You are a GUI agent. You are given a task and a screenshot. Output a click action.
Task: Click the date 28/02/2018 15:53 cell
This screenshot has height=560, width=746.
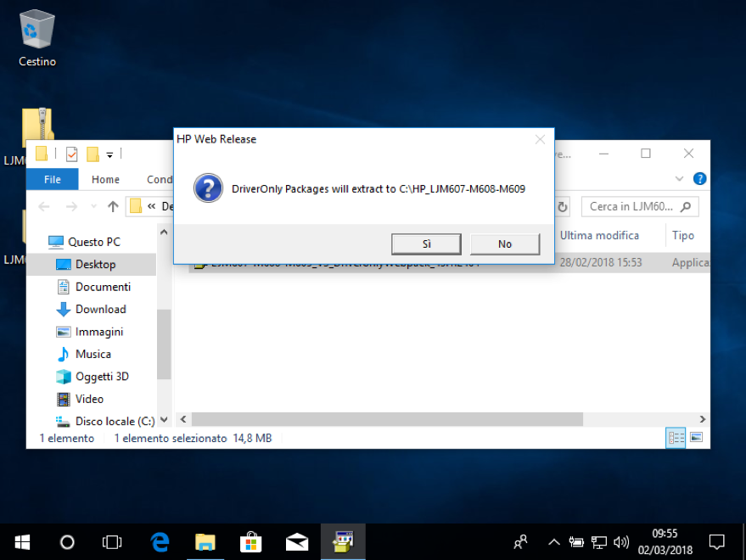(601, 263)
